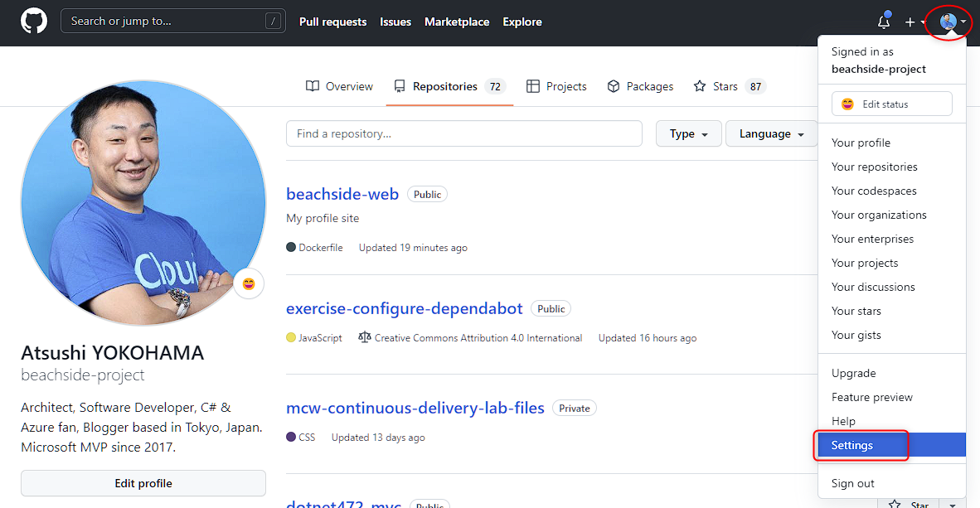
Task: Click the emoji icon in Edit status
Action: [847, 104]
